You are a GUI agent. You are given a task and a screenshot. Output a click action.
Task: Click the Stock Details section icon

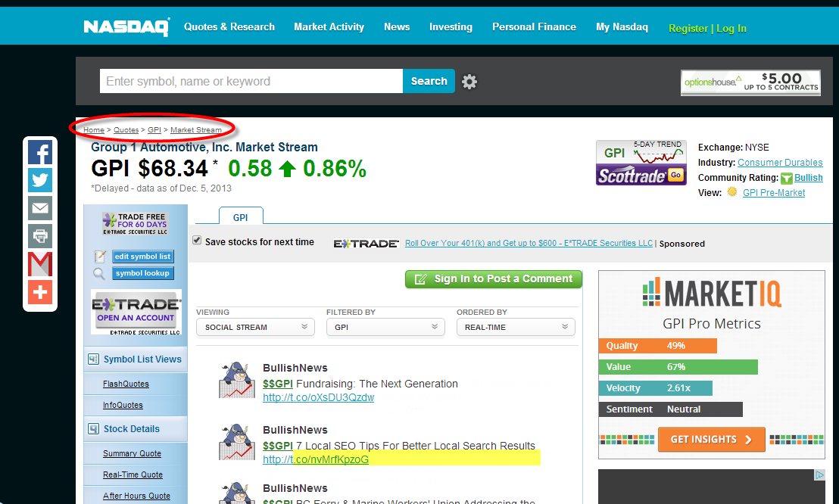click(x=94, y=428)
